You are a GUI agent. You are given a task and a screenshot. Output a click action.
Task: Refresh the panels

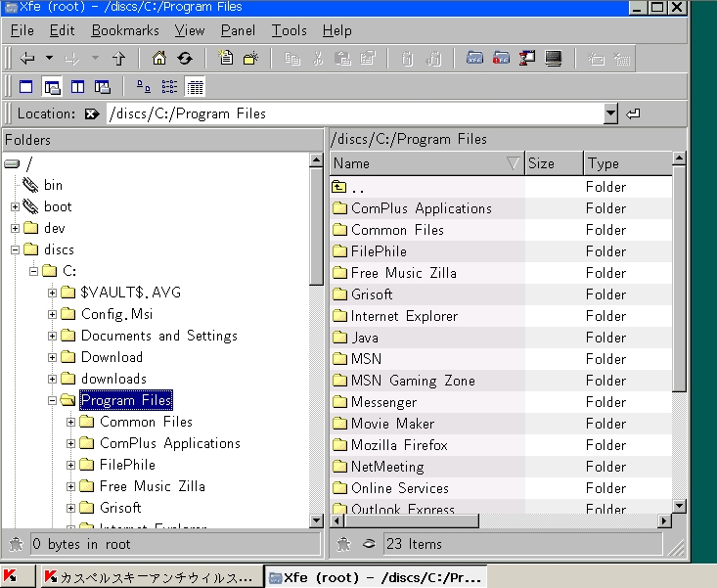(x=185, y=58)
